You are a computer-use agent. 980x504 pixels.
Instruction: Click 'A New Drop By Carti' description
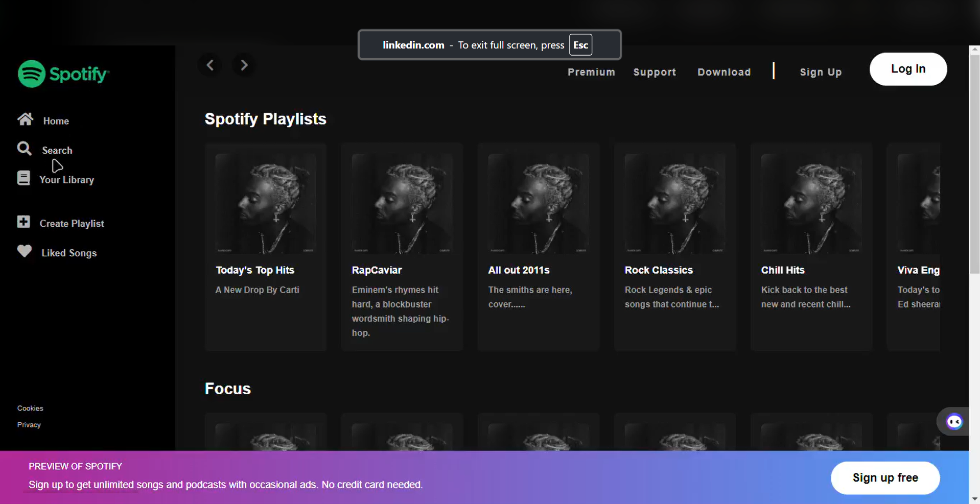pos(258,290)
